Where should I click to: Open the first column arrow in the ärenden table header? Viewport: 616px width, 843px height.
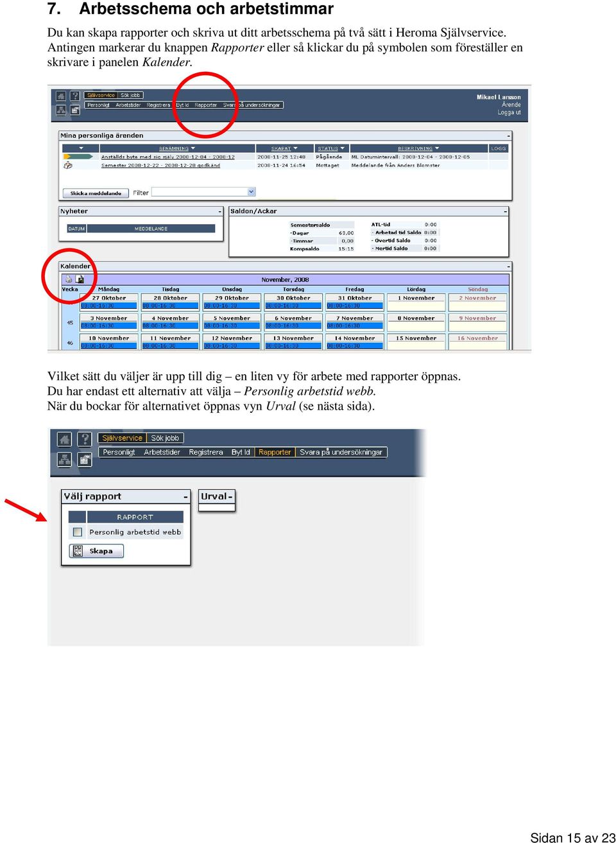tap(81, 148)
